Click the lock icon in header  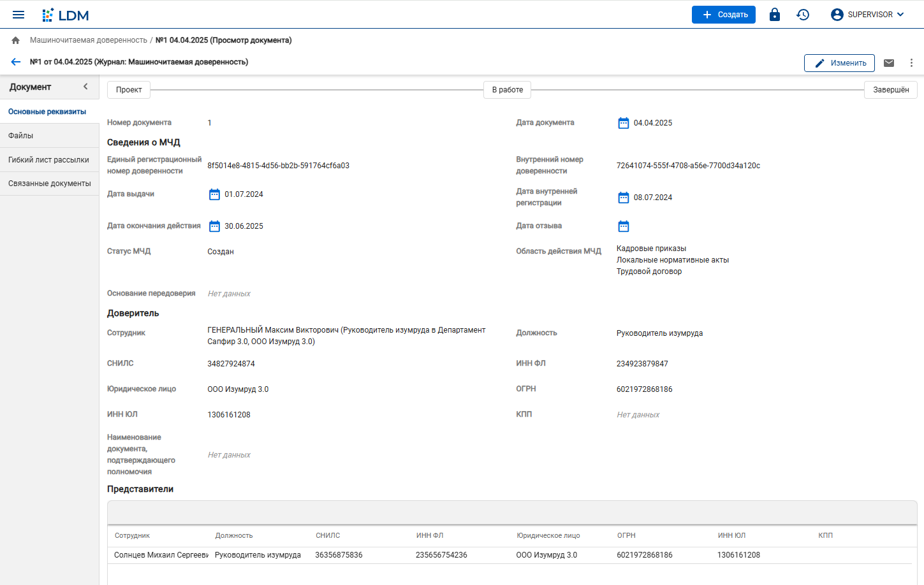(774, 15)
